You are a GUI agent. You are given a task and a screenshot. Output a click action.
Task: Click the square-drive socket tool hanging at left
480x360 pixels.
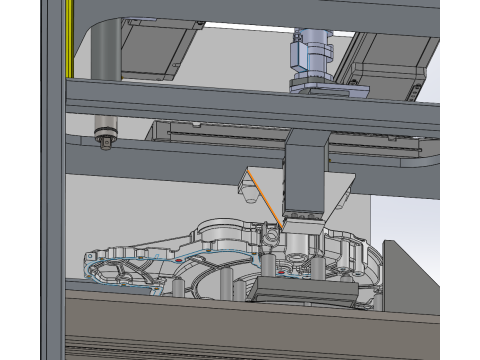point(106,133)
